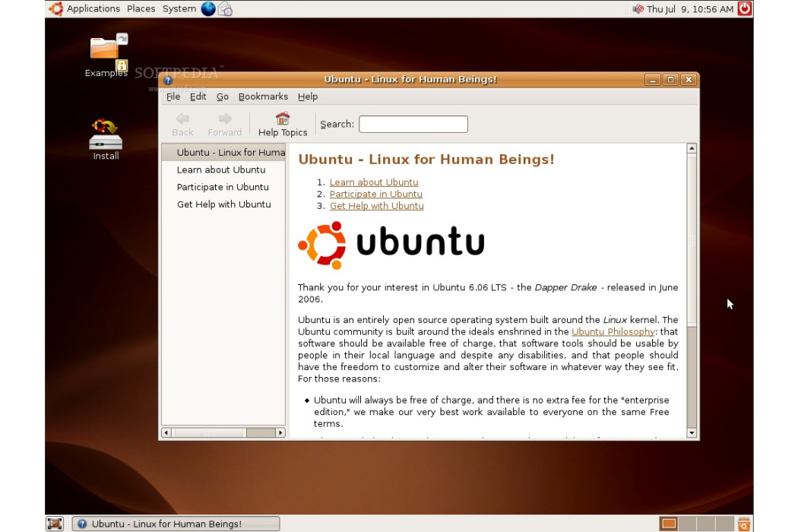Click the sidebar horizontal scrollbar thumb

209,432
